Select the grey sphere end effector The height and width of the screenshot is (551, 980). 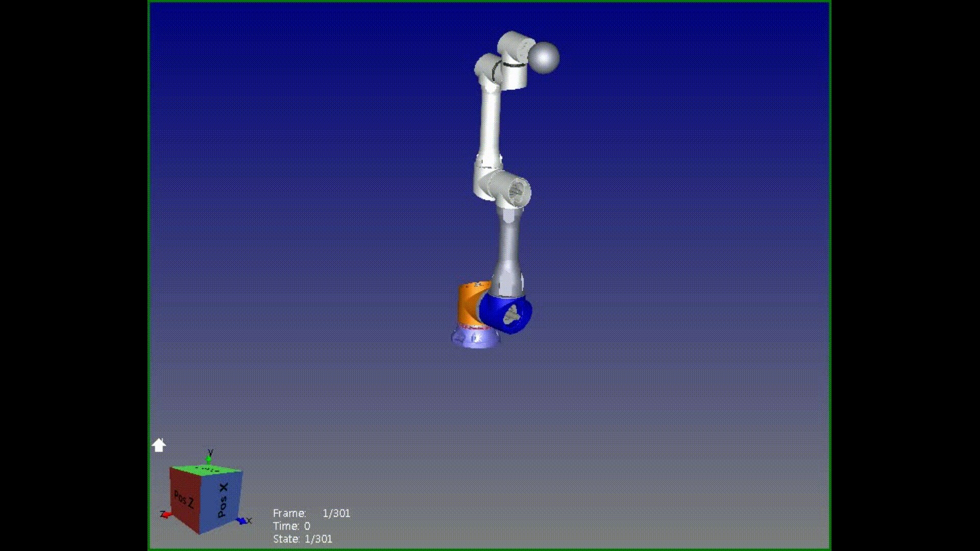[x=543, y=58]
